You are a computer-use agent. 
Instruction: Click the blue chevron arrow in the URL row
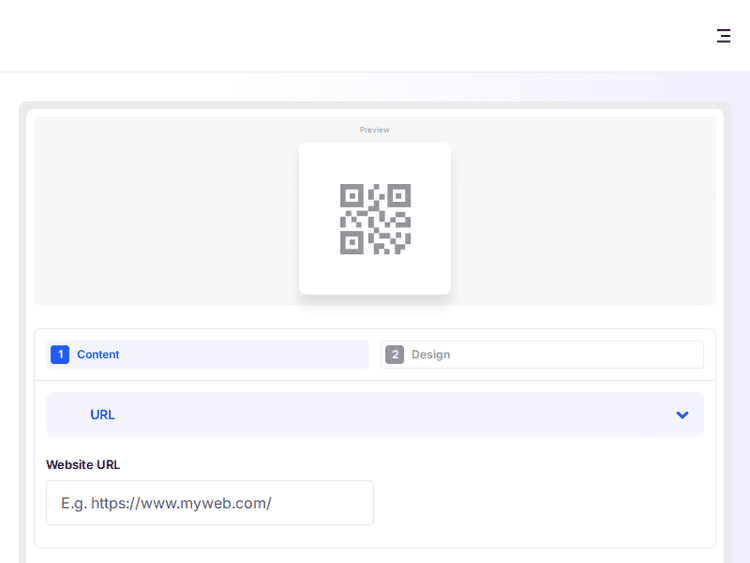682,415
